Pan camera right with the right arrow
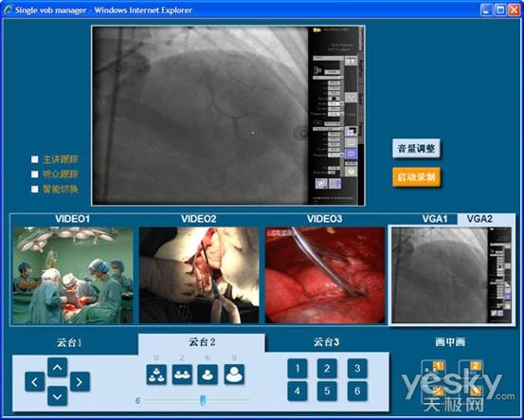Viewport: 524px width, 420px height. [x=80, y=381]
